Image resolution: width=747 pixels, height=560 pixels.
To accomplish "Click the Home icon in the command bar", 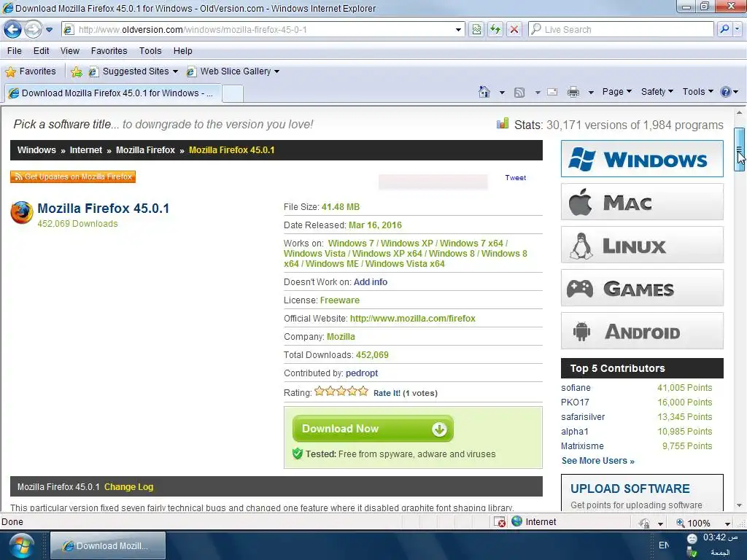I will tap(484, 92).
